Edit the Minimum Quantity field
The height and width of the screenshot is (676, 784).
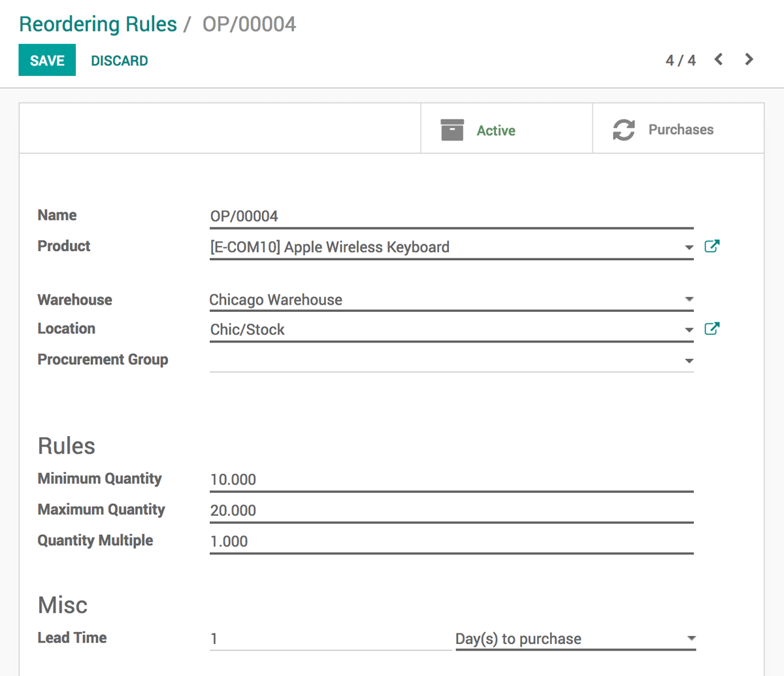(x=451, y=480)
